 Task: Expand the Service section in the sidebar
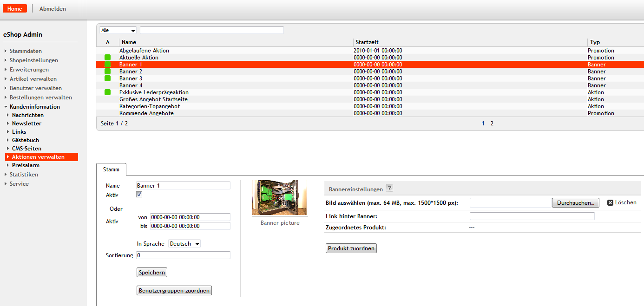[19, 183]
